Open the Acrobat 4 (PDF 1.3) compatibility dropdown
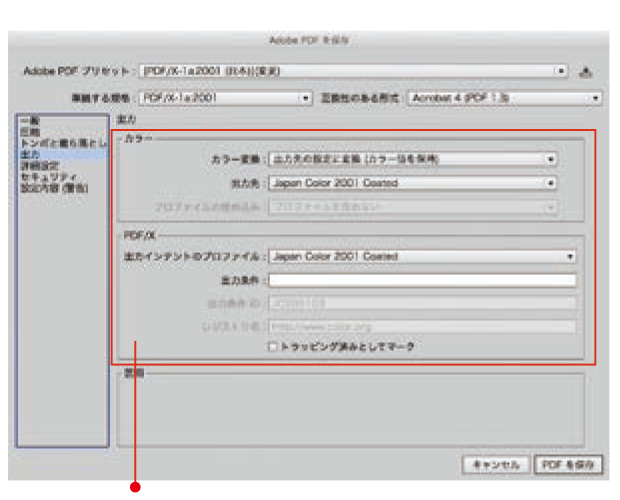The height and width of the screenshot is (500, 620). (x=505, y=98)
